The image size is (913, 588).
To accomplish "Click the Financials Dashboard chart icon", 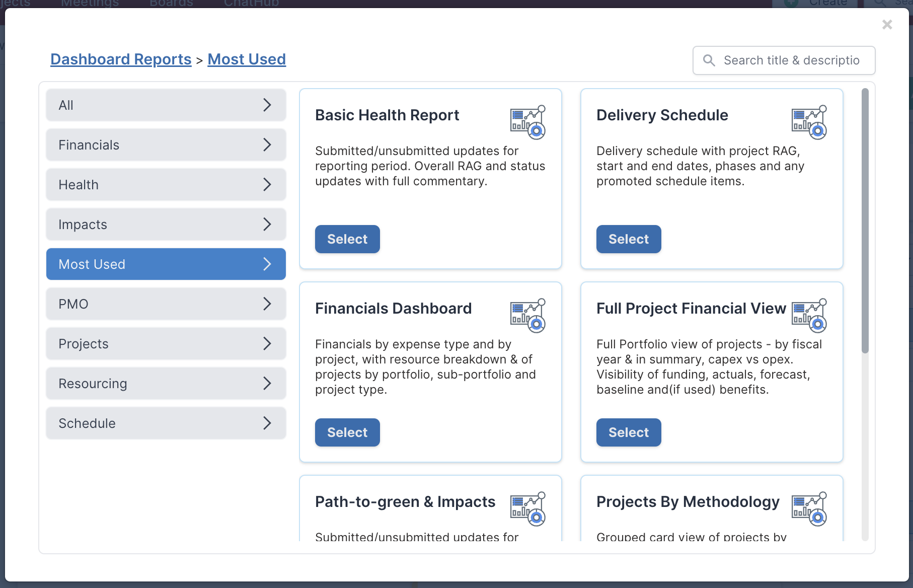I will (528, 316).
